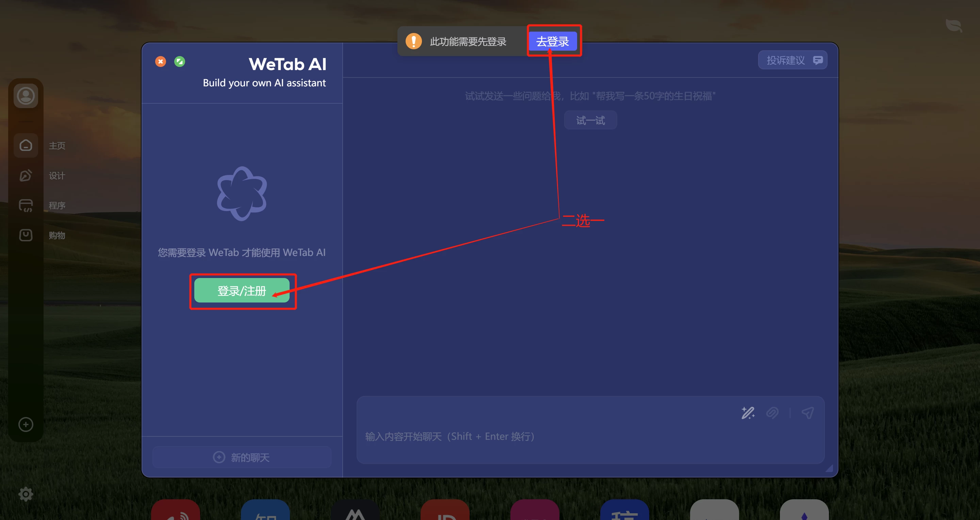Click the 试一试 try button
This screenshot has height=520, width=980.
590,121
